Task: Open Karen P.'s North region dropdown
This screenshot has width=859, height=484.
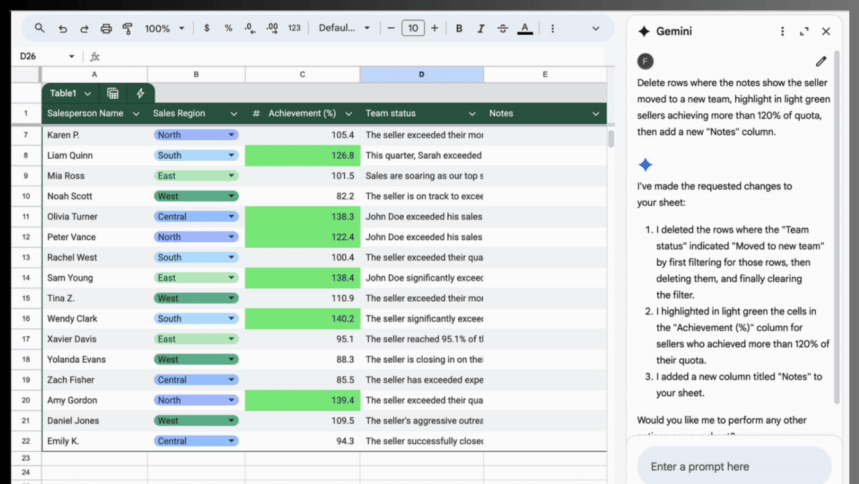Action: pyautogui.click(x=232, y=135)
